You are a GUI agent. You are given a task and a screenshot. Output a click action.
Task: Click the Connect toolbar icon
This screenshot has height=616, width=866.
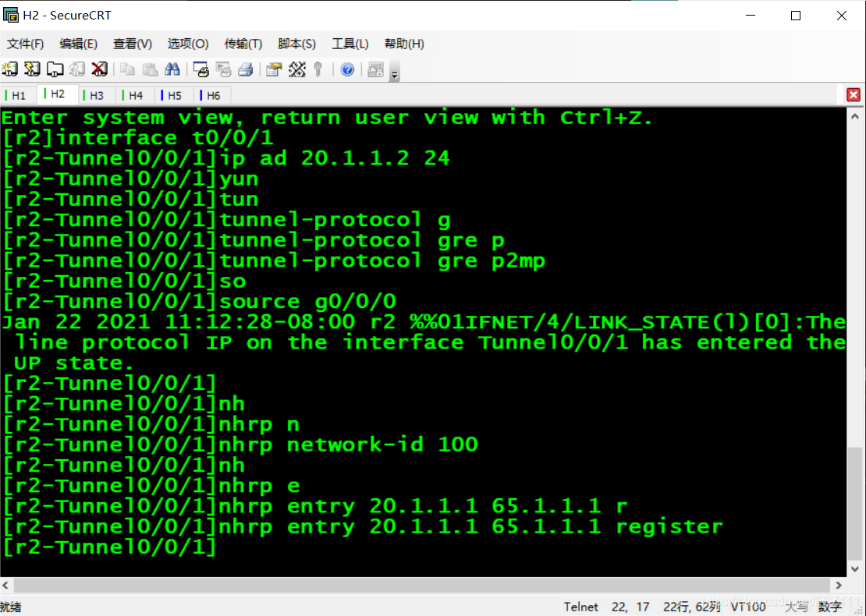tap(10, 69)
